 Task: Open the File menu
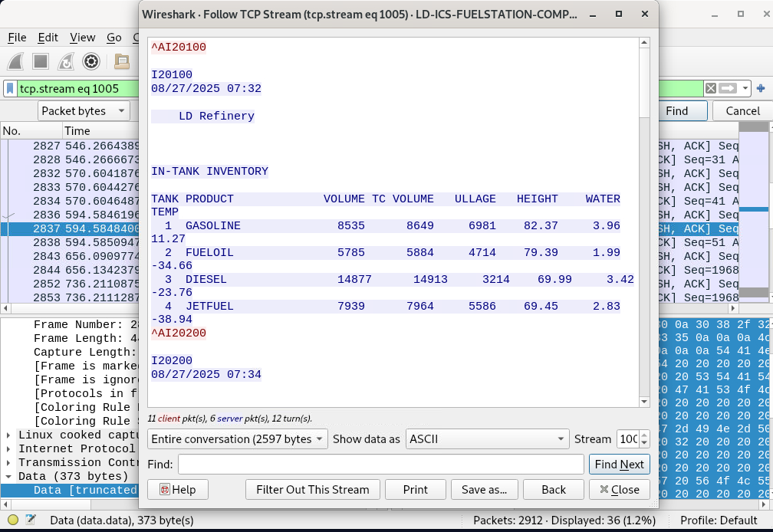tap(17, 38)
